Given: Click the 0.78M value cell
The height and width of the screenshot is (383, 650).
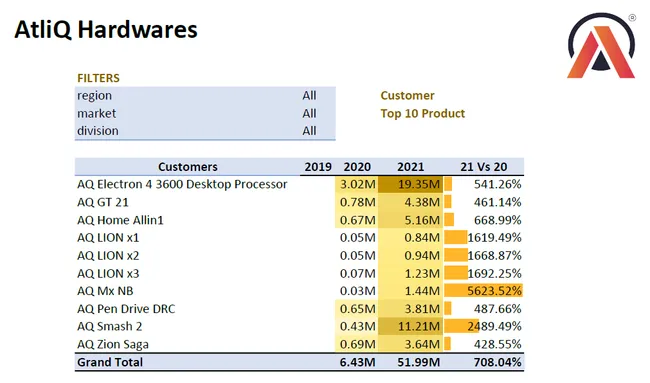Looking at the screenshot, I should point(357,202).
